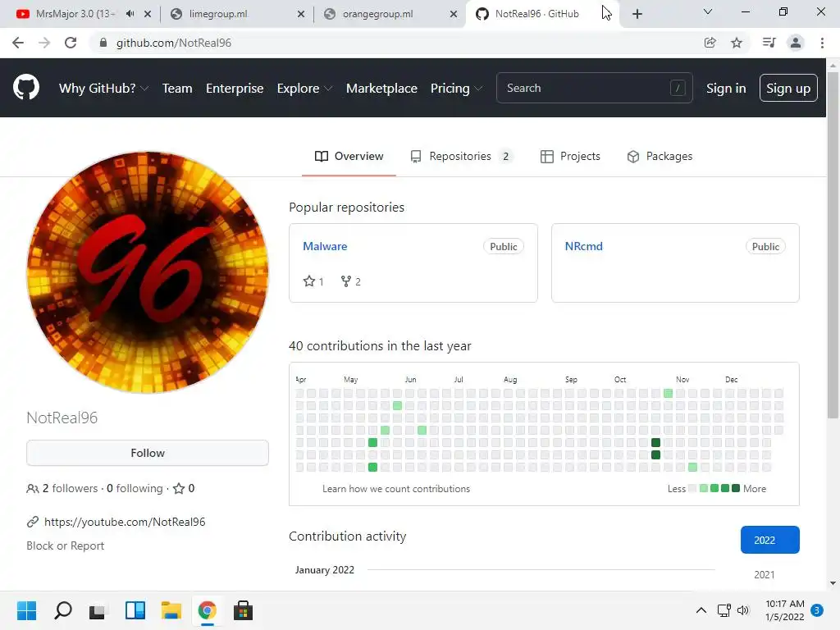This screenshot has width=840, height=630.
Task: Open the youtube.com/NotReal96 link
Action: coord(125,522)
